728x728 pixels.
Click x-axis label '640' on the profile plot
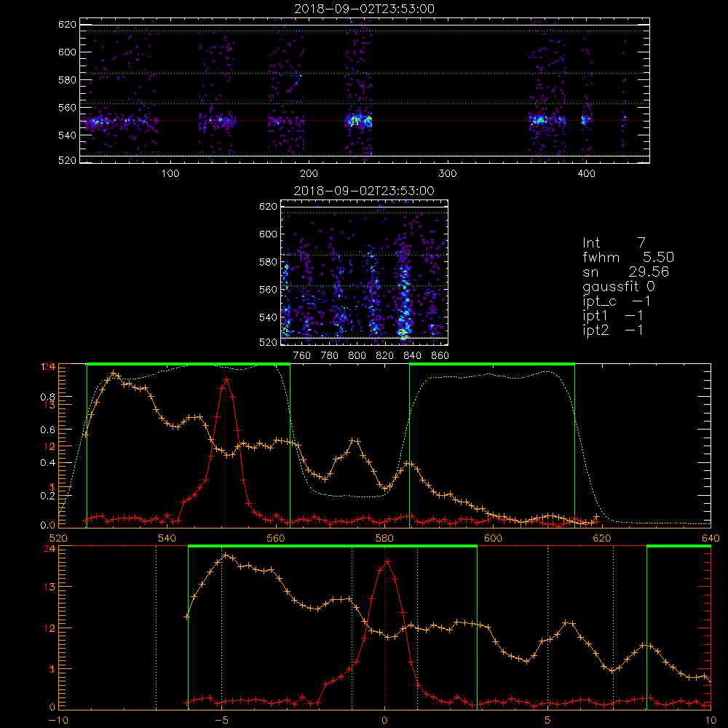pos(711,539)
